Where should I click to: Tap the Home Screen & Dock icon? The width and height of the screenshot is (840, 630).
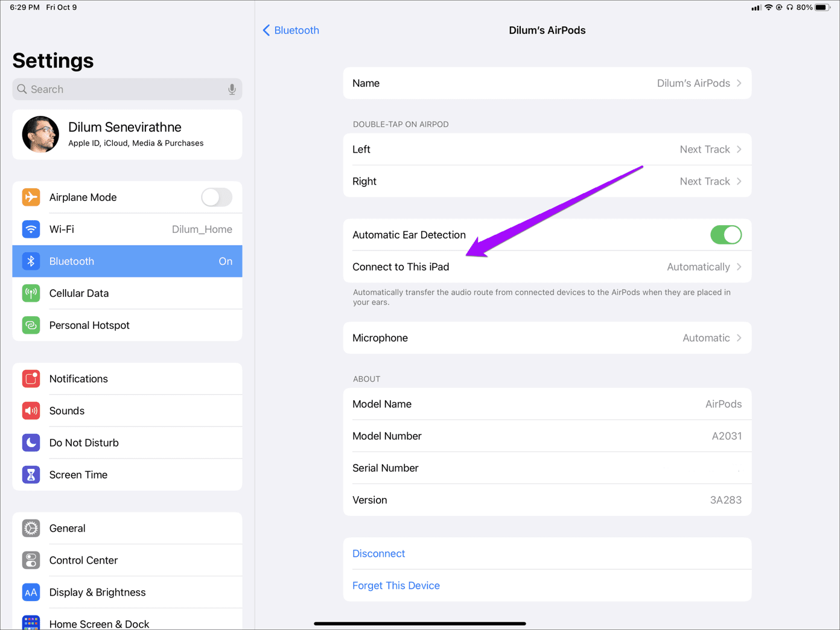(31, 622)
